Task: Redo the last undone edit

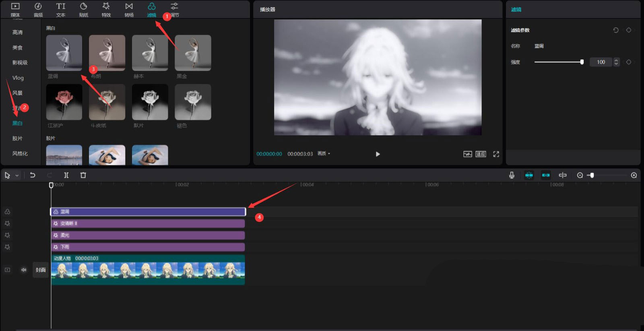Action: pos(50,175)
